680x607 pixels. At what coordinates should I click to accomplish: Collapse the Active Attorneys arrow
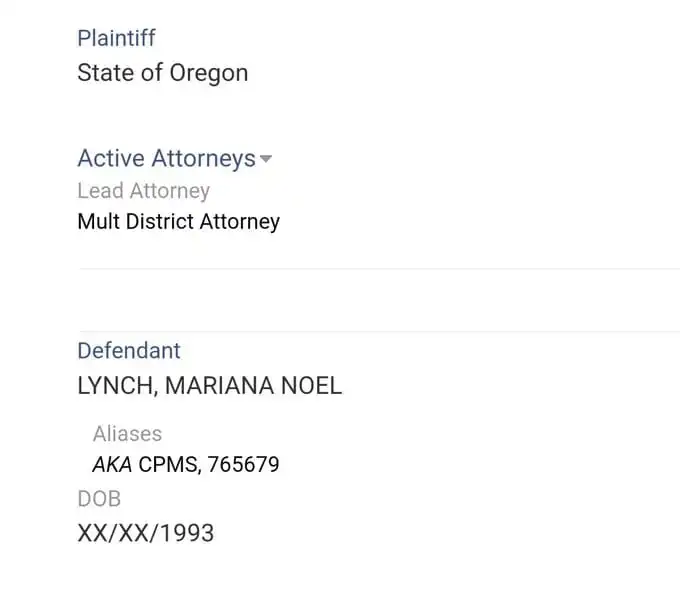pyautogui.click(x=266, y=159)
